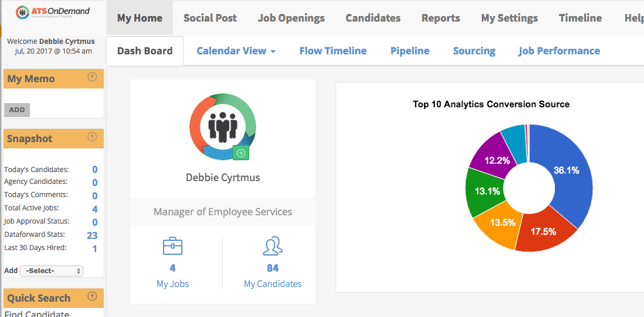Click the ATS OnDemand logo
Viewport: 644px width, 317px height.
53,14
